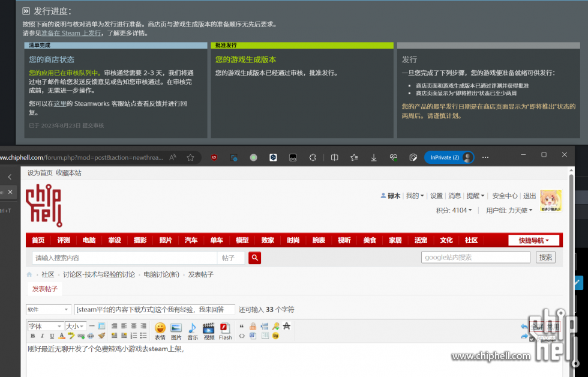This screenshot has height=377, width=588.
Task: Toggle split screen in the browser
Action: coord(335,157)
